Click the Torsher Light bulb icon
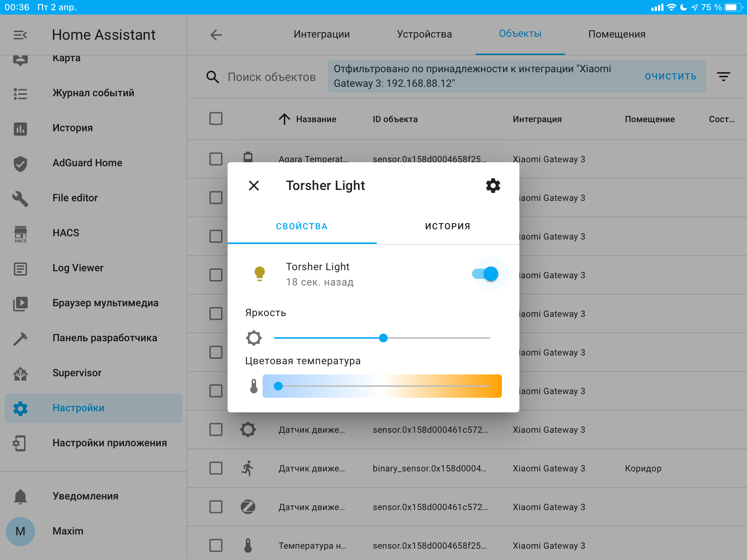Screen dimensions: 747x560 tap(260, 274)
